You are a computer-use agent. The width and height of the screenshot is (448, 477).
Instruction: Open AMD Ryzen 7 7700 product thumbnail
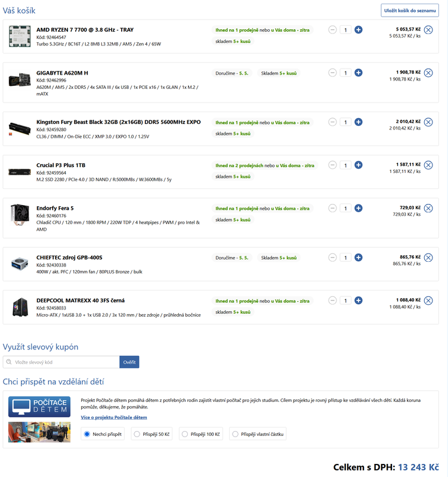[20, 36]
